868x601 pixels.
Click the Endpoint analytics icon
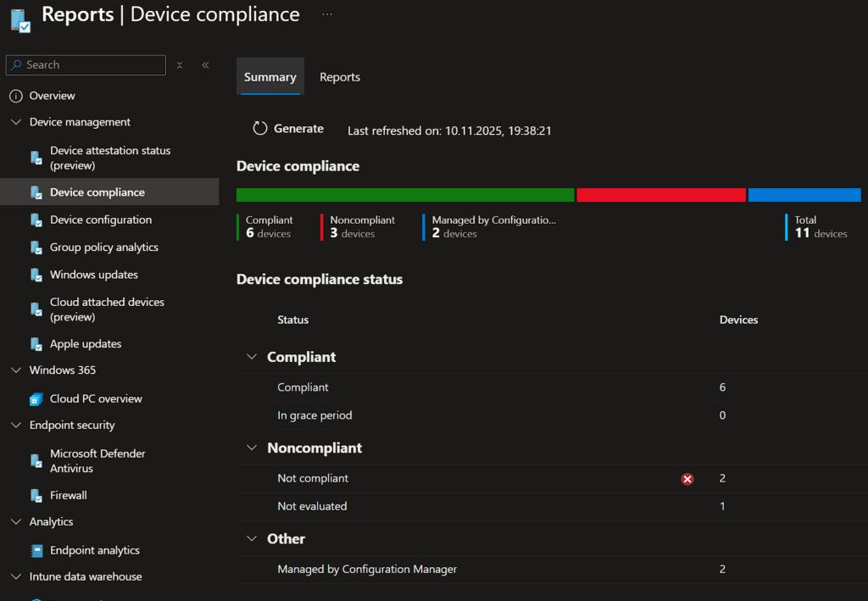(x=36, y=551)
